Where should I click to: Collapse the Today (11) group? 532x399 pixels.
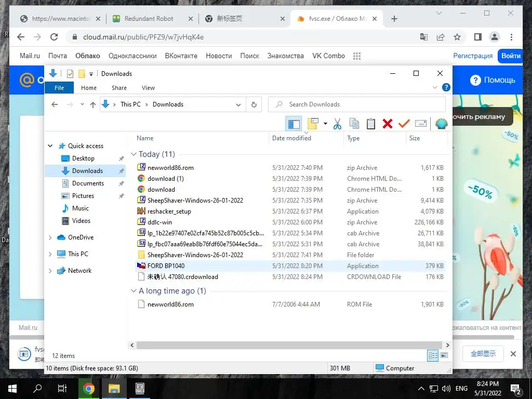[134, 154]
